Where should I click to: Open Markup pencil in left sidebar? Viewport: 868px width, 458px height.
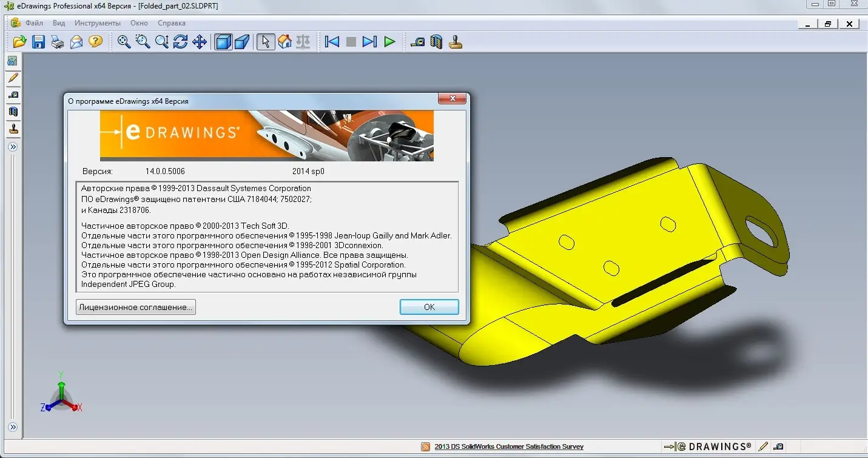coord(13,78)
